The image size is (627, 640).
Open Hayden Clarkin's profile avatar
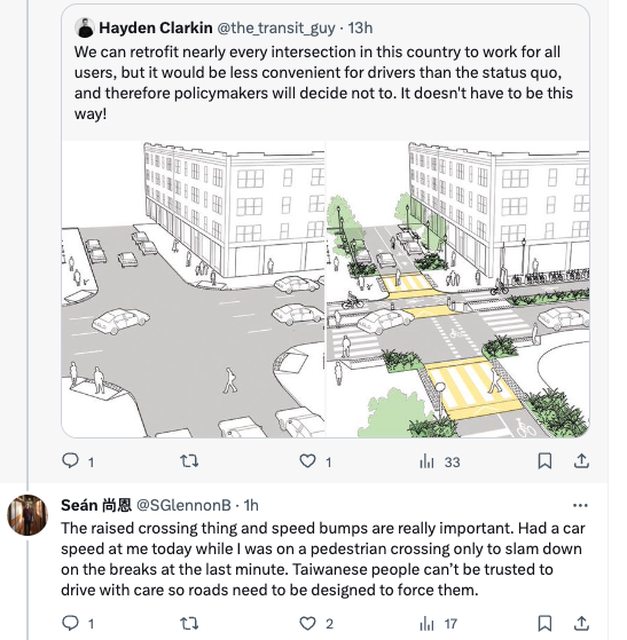(x=85, y=27)
